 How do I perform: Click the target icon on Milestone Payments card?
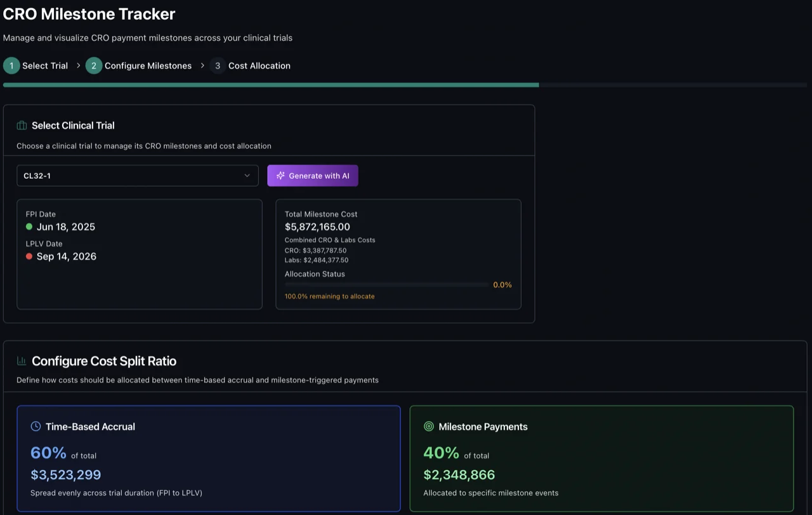point(428,426)
